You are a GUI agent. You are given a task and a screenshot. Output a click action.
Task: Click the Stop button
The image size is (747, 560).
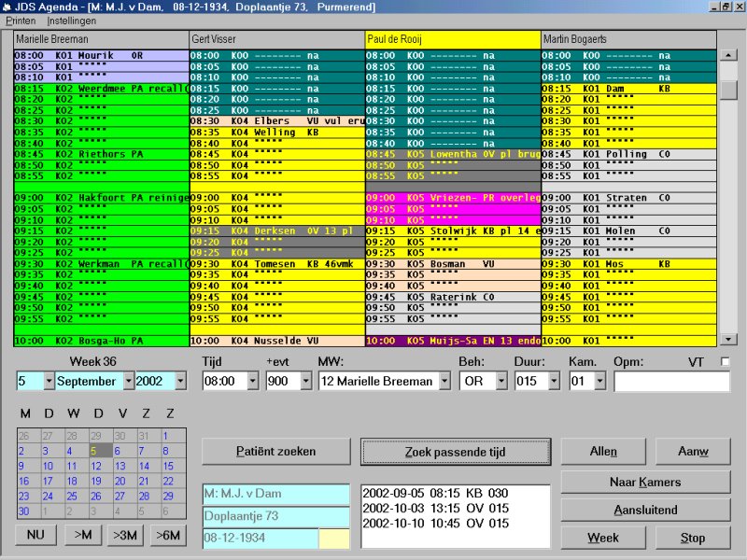click(693, 539)
